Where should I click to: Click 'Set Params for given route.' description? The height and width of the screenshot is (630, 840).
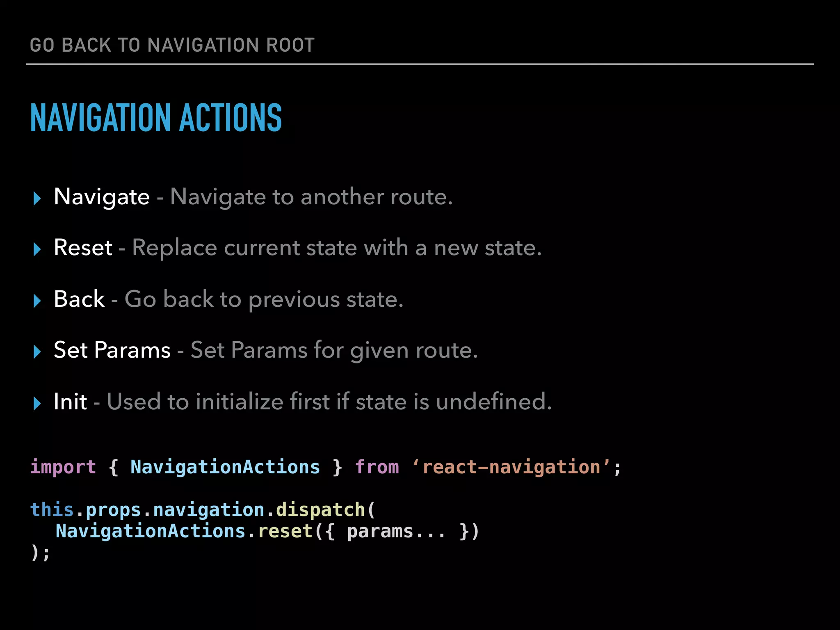[x=334, y=351]
